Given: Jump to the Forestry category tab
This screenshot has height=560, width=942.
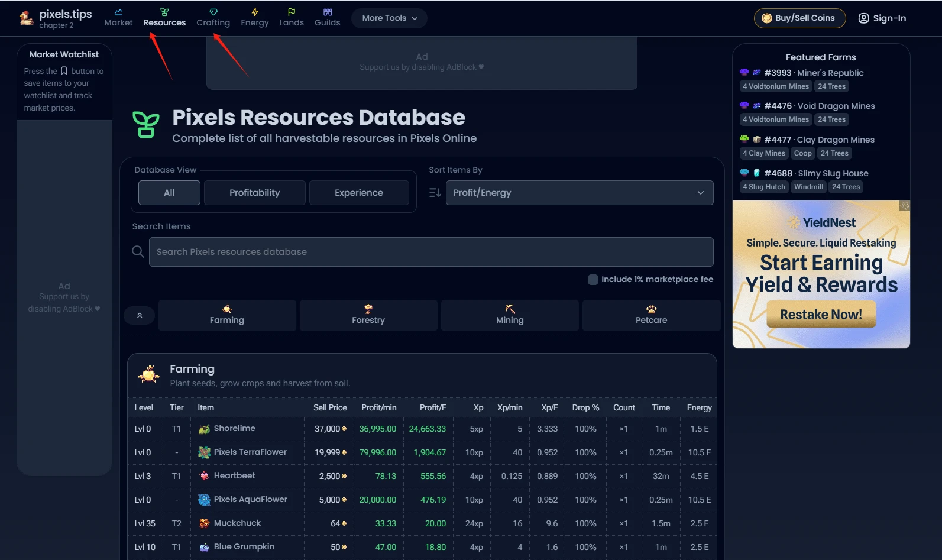Looking at the screenshot, I should click(368, 315).
